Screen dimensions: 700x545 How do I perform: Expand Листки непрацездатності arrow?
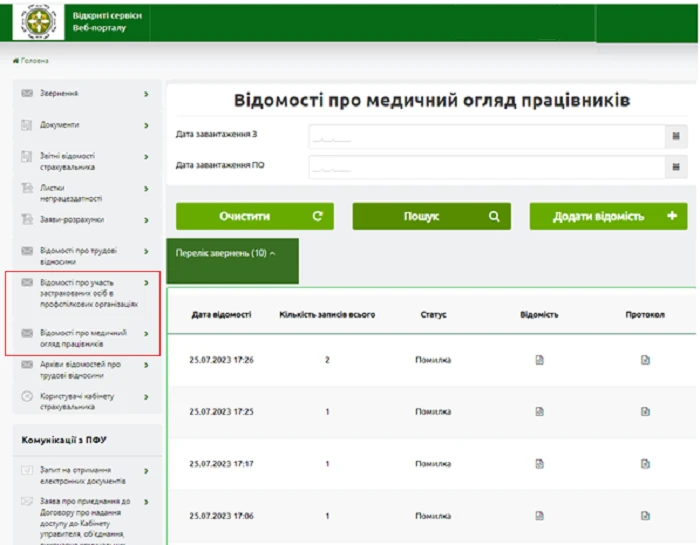point(146,189)
